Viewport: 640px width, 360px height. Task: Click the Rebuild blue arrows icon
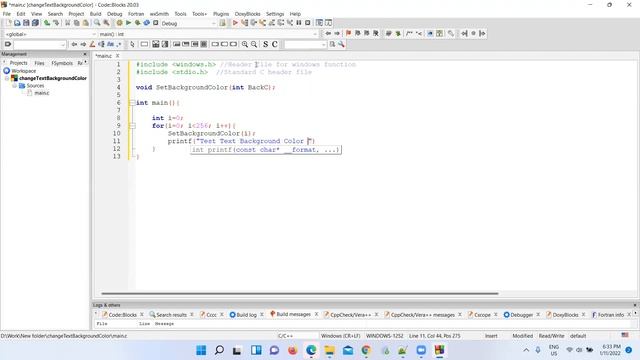tap(147, 23)
